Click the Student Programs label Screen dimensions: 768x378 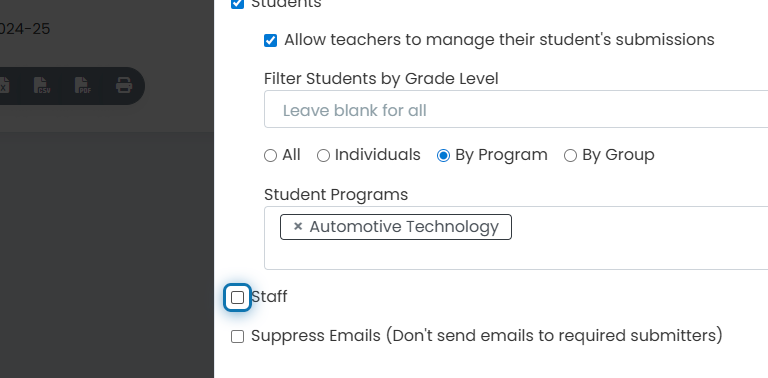(x=336, y=194)
